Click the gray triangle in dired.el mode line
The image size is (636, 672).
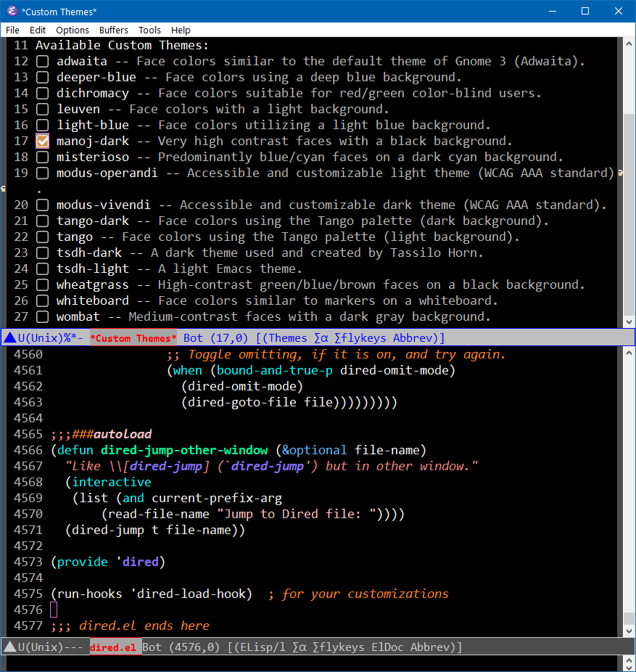pyautogui.click(x=10, y=647)
